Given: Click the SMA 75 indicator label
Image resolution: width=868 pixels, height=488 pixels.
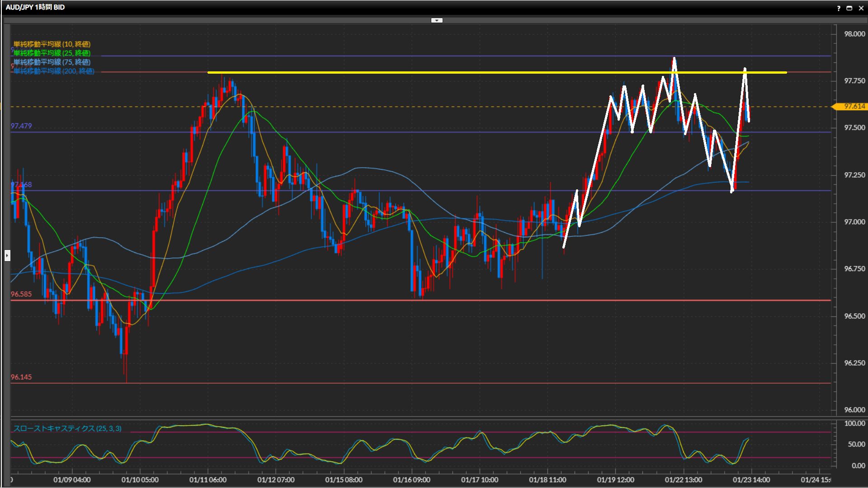Looking at the screenshot, I should (x=52, y=62).
